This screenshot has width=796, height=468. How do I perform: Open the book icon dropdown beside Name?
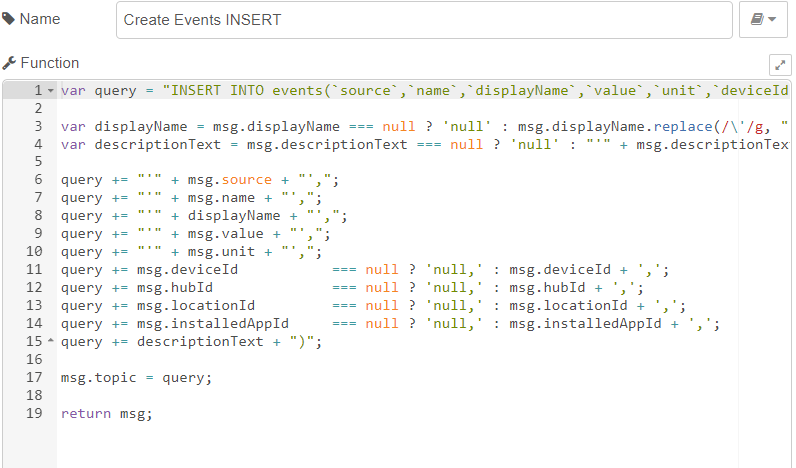763,20
